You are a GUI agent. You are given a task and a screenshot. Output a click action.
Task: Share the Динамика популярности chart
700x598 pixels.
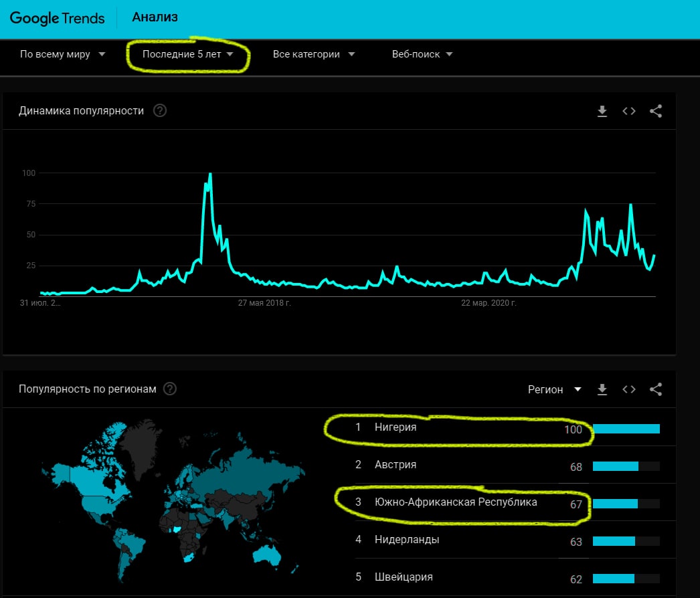tap(656, 111)
